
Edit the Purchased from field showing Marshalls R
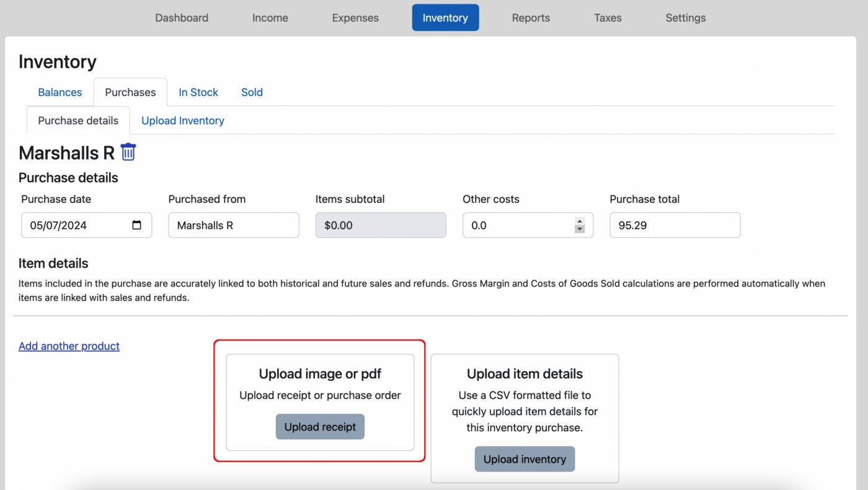coord(234,225)
